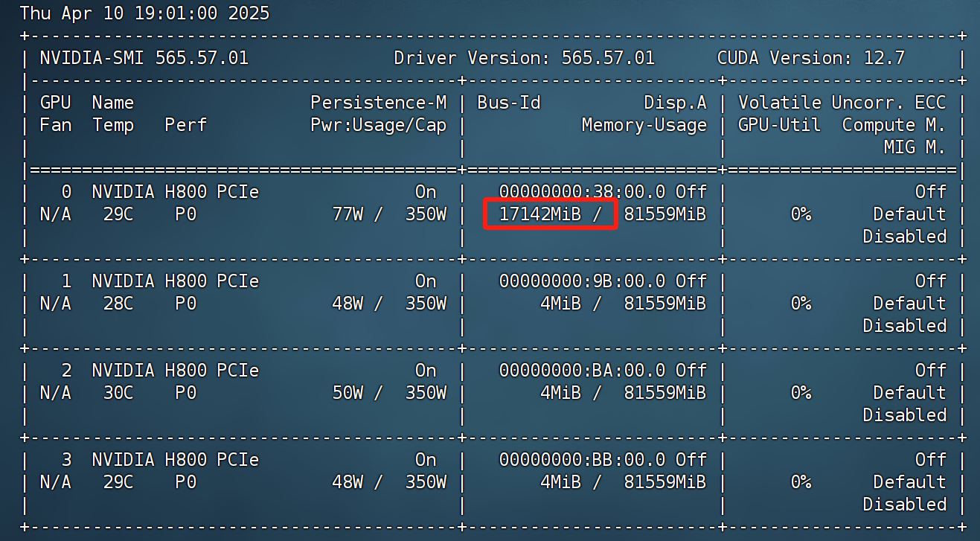This screenshot has width=980, height=541.
Task: Click the Disabled MIG mode for GPU 2
Action: tap(905, 415)
